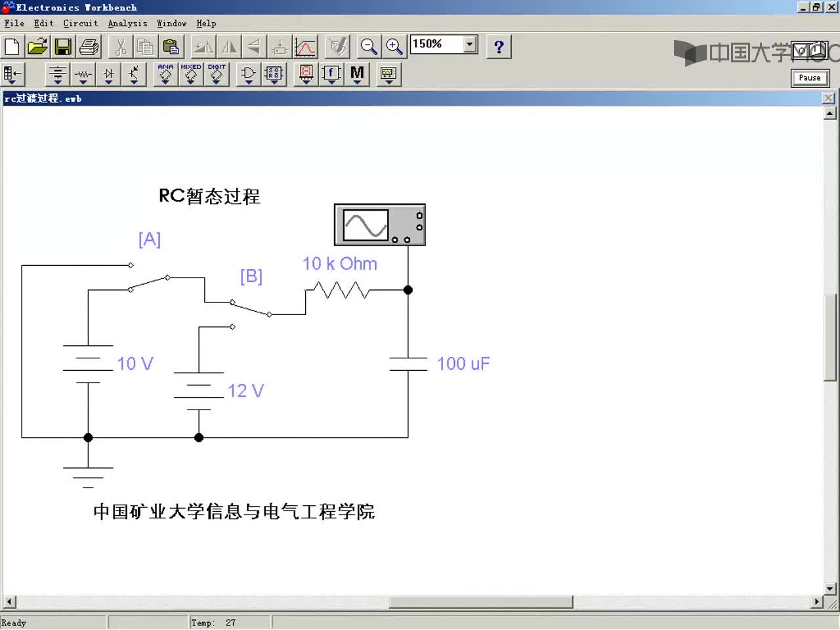
Task: Zoom in with plus magnifier
Action: click(x=394, y=47)
